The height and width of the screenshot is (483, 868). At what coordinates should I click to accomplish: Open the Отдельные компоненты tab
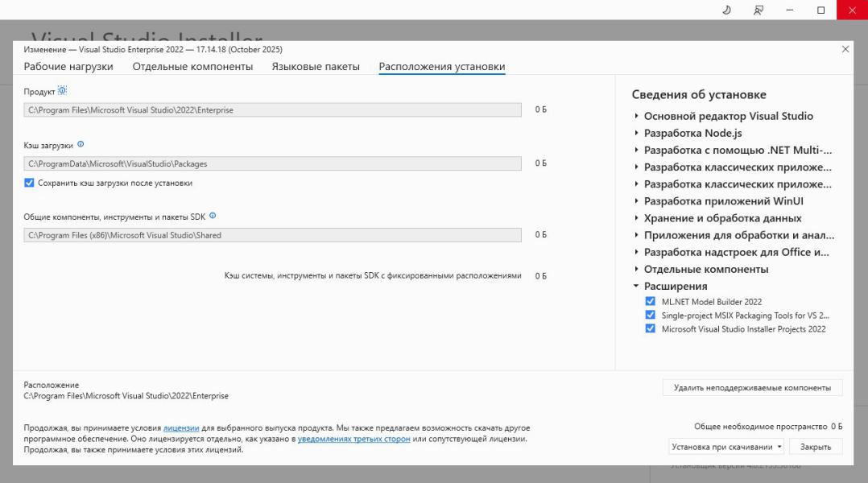click(192, 66)
